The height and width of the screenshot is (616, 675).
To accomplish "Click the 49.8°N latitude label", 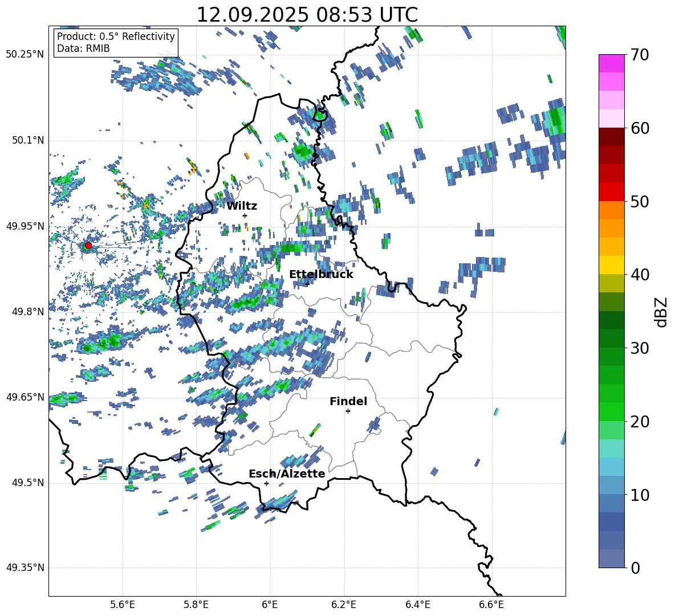I will (x=27, y=312).
